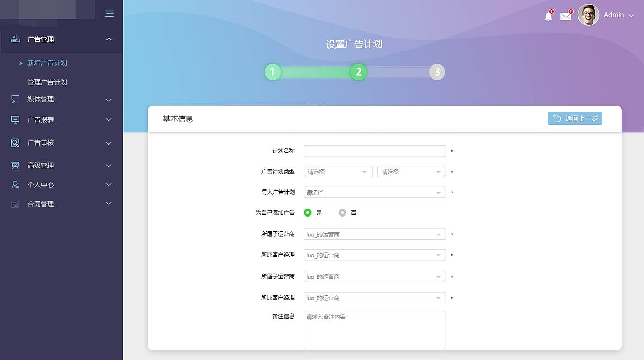
Task: Open the second 所属子运营商 dropdown
Action: pos(375,276)
